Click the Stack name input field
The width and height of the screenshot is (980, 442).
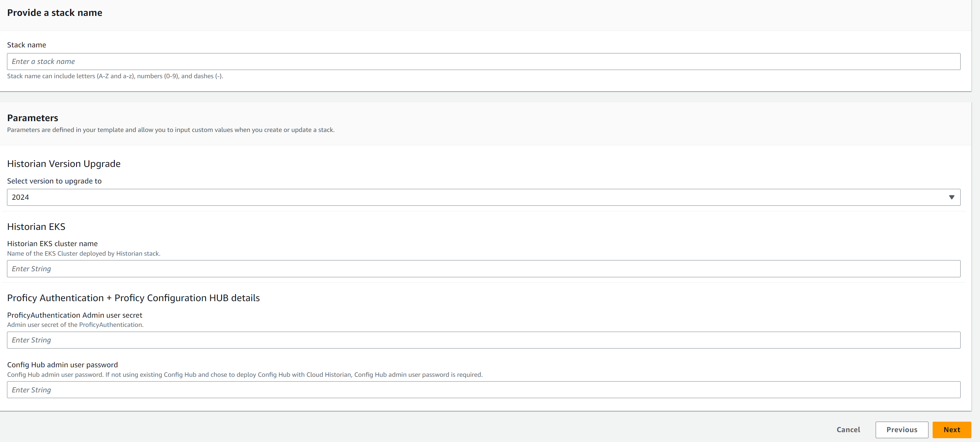(x=483, y=62)
